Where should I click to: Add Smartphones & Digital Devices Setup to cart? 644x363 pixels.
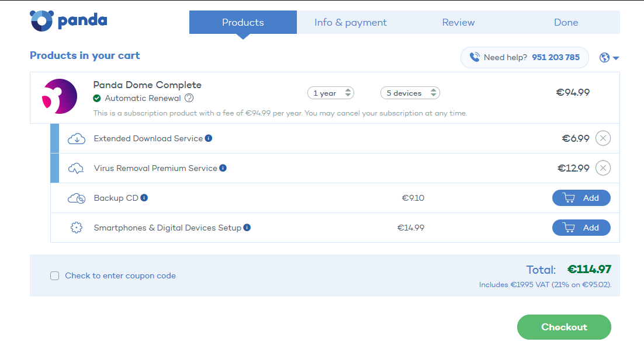click(581, 228)
